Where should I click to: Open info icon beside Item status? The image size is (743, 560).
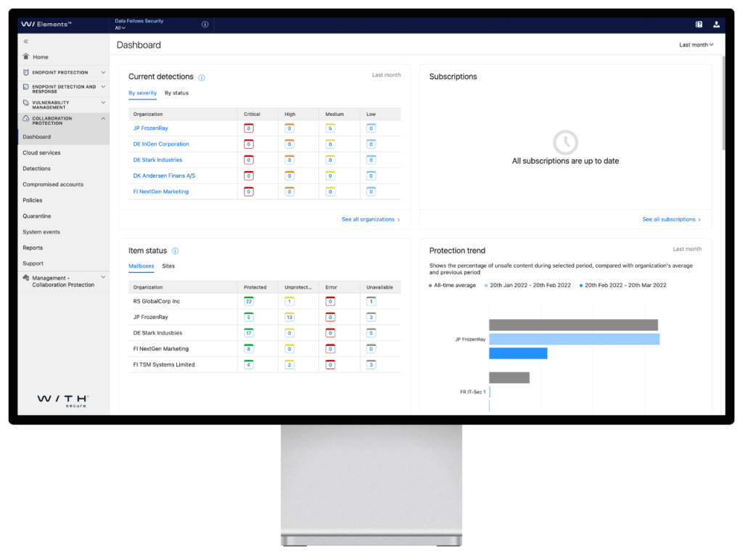coord(175,251)
